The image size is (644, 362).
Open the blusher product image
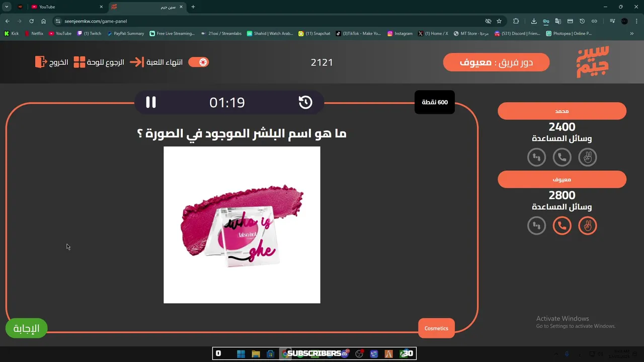242,225
